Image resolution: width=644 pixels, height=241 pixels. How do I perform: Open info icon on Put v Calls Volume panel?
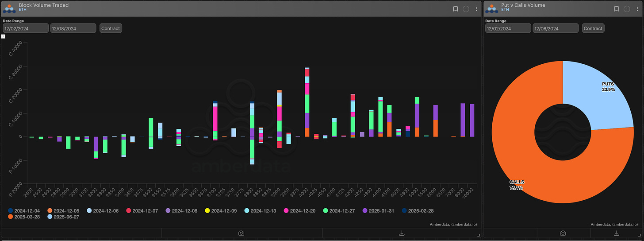pos(627,9)
